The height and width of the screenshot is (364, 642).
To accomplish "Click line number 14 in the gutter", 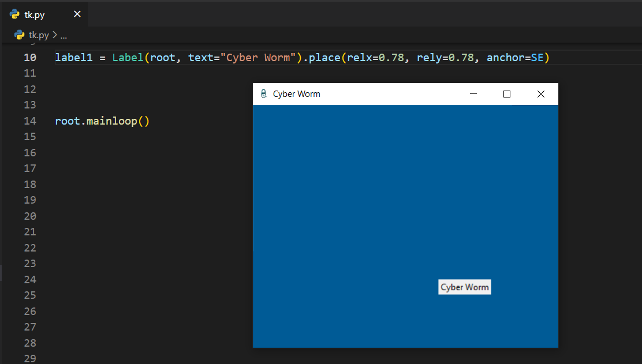I will click(29, 121).
